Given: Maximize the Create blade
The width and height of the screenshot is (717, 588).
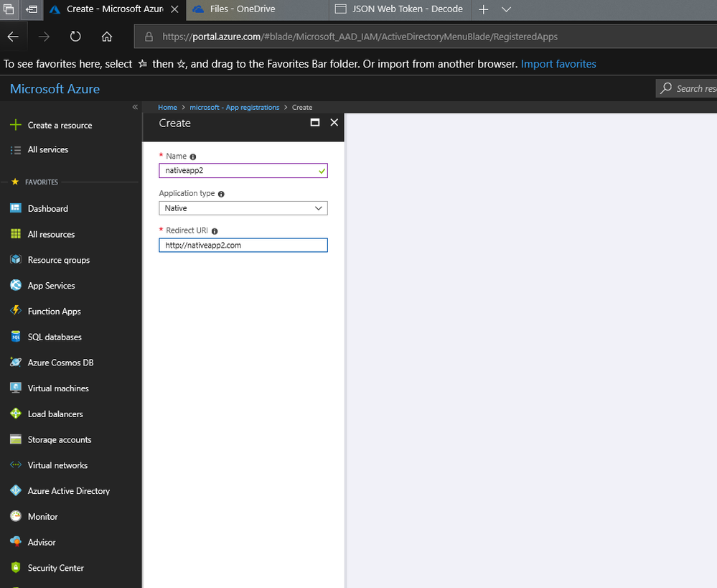Looking at the screenshot, I should pos(314,123).
